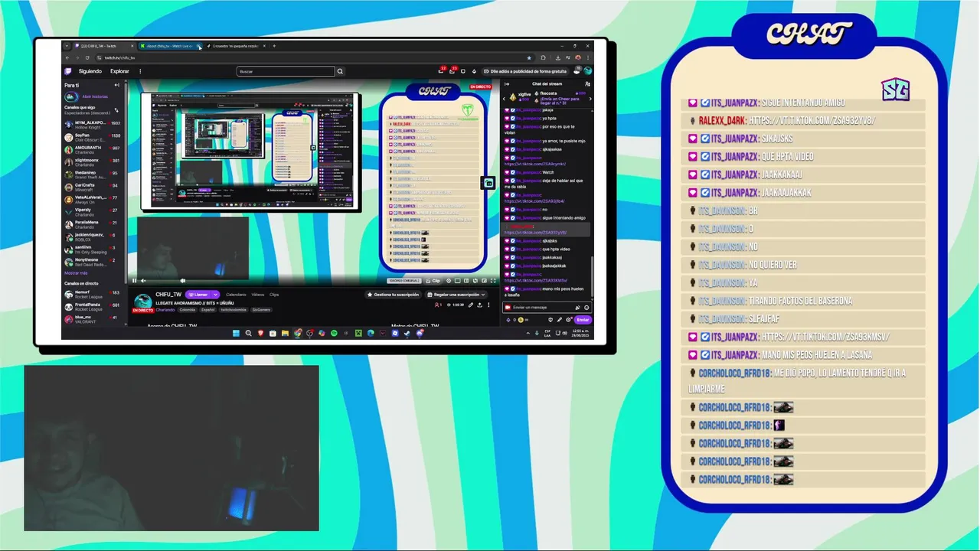Click the magnifier search button beside Buscar
Screen dimensions: 980x551
[x=340, y=71]
